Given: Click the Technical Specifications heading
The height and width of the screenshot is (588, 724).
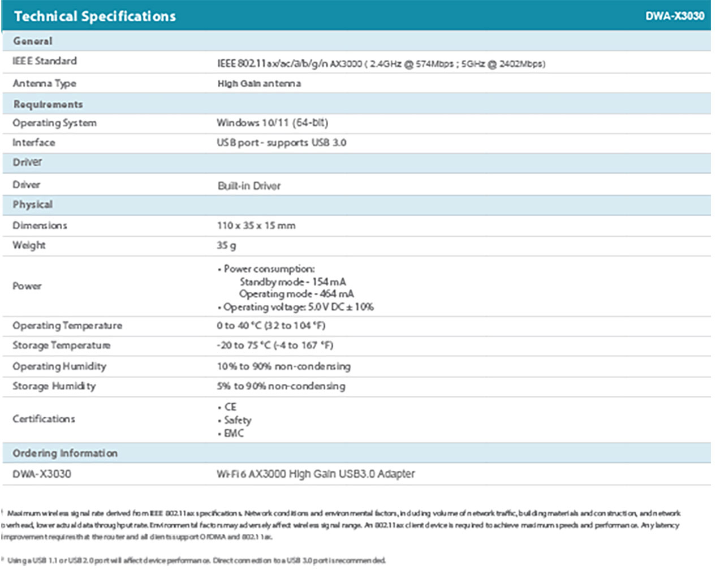Looking at the screenshot, I should click(95, 16).
